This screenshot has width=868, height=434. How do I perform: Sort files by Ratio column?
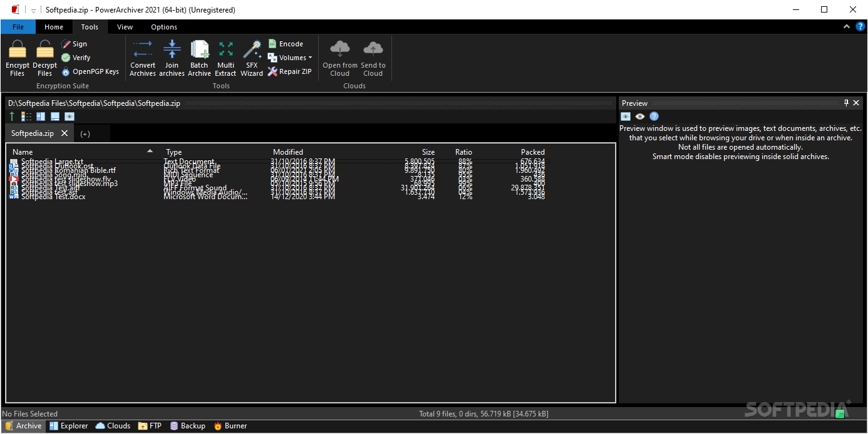463,152
